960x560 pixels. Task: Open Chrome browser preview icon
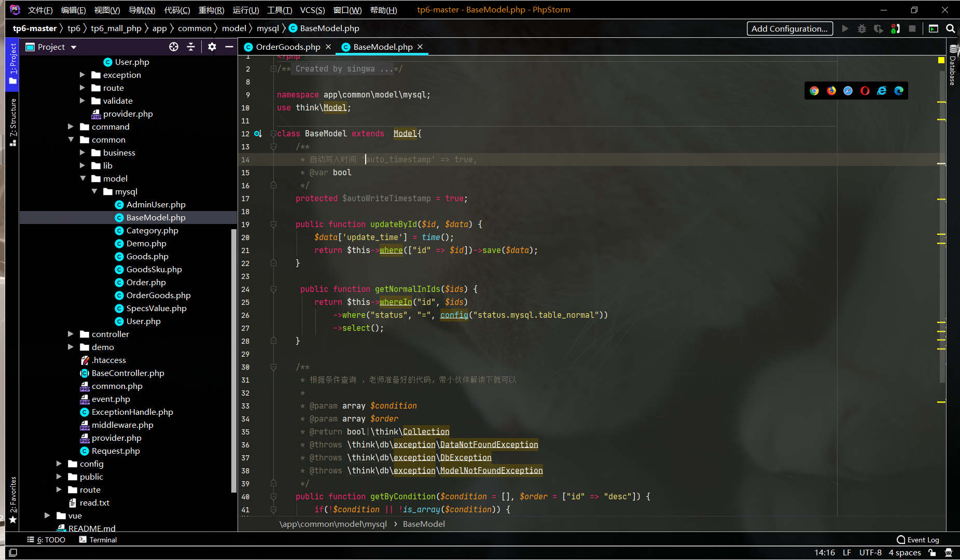pyautogui.click(x=814, y=91)
